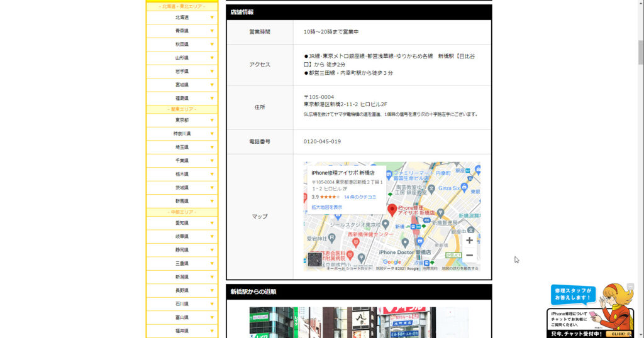Expand the 神奈川県 prefecture row
Viewport: 644px width, 338px height.
pyautogui.click(x=182, y=134)
